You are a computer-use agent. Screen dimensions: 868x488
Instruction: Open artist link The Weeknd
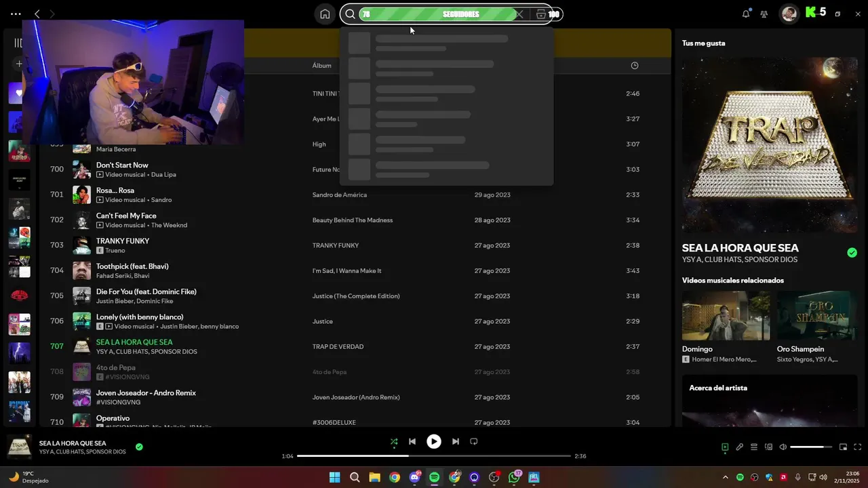169,225
